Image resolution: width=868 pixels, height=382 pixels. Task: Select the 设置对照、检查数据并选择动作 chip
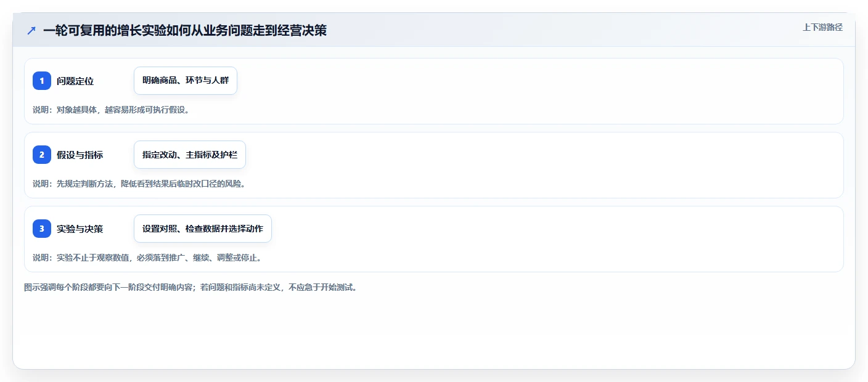click(x=203, y=229)
